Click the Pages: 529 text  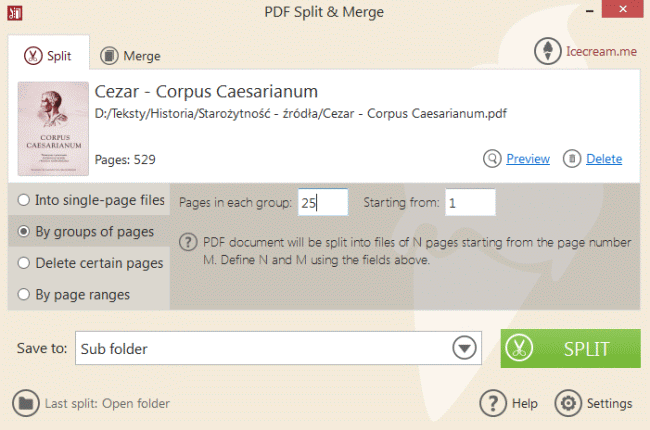(125, 160)
